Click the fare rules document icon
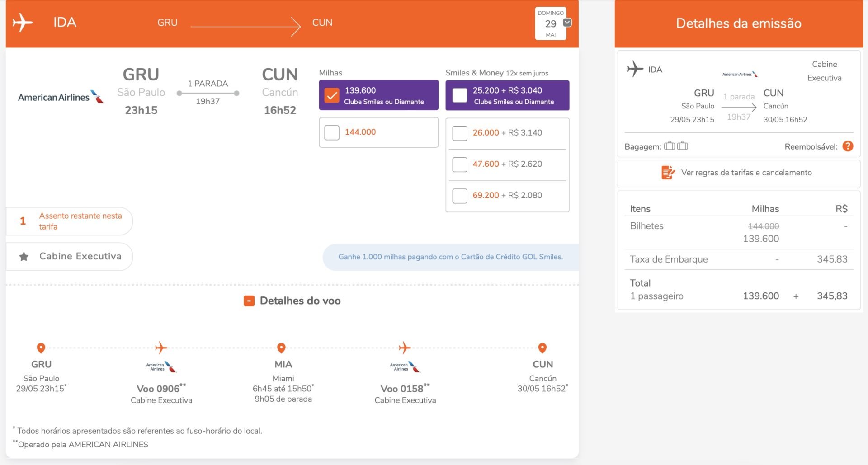 (668, 173)
